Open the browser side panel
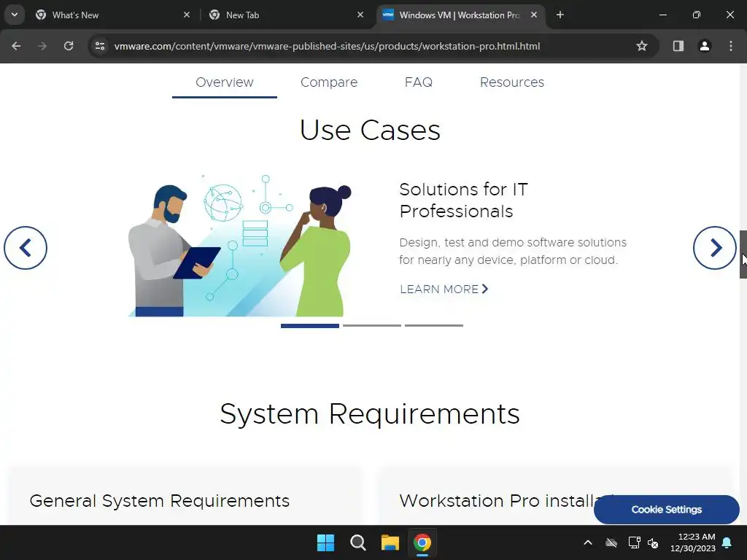Screen dimensions: 747x560 pos(678,46)
